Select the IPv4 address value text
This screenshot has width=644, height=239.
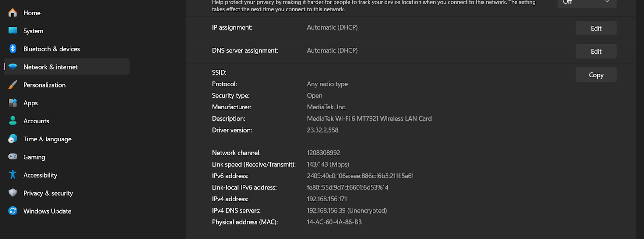pos(327,199)
